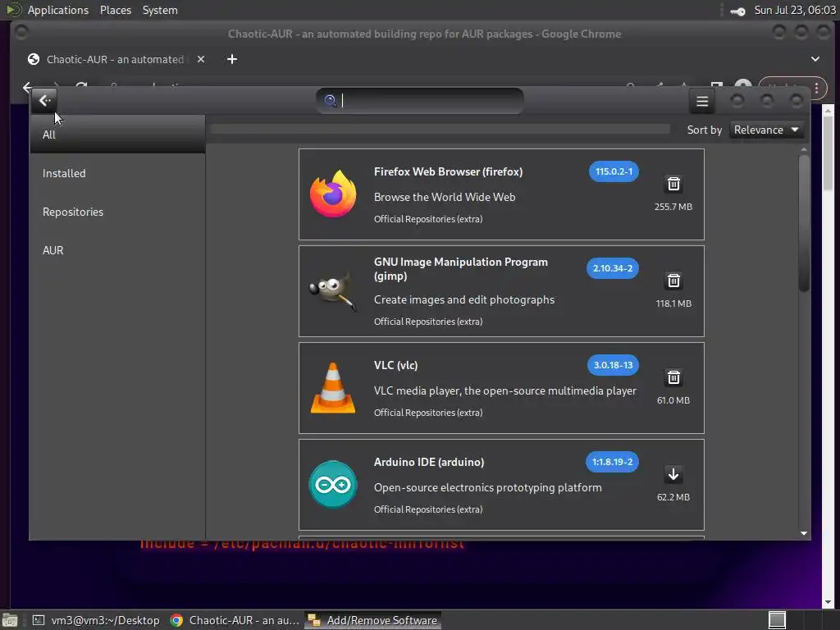Open the System menu in top panel
The height and width of the screenshot is (630, 840).
coord(160,10)
